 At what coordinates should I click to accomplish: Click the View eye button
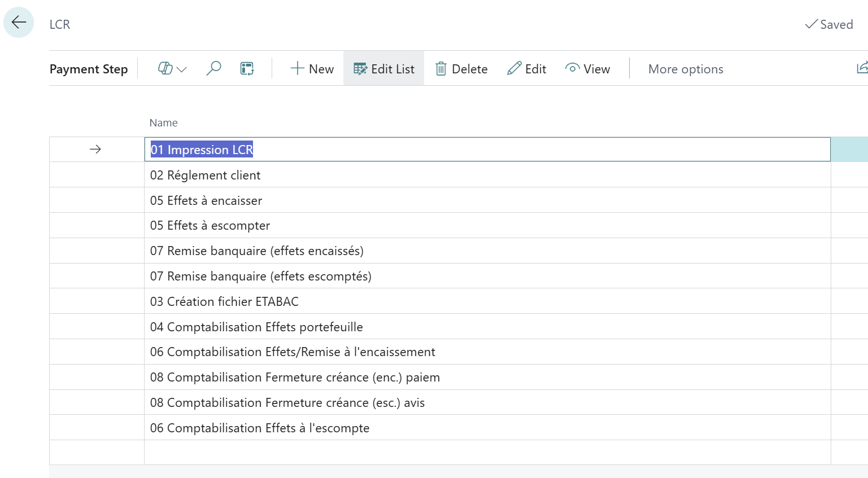(x=587, y=69)
